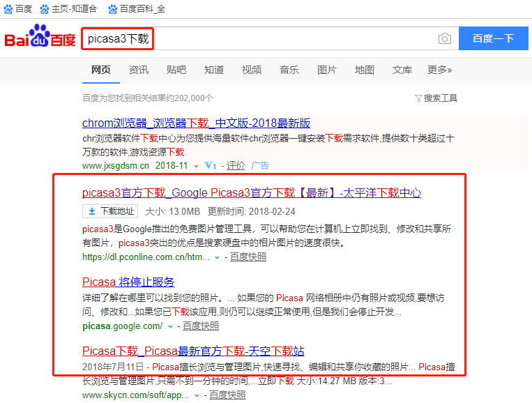Switch to the 图片 tab
The image size is (532, 403).
[327, 70]
